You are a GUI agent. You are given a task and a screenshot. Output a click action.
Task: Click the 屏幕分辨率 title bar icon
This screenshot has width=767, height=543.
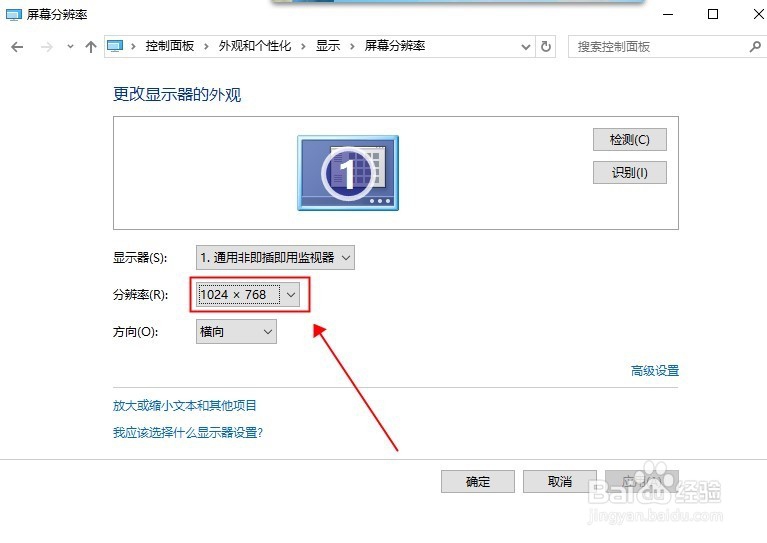[x=14, y=15]
